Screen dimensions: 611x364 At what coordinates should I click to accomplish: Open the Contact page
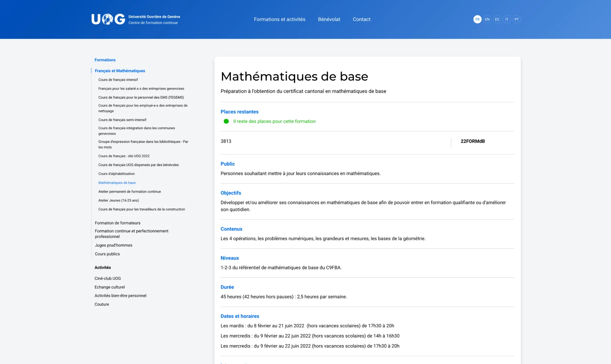(x=361, y=19)
